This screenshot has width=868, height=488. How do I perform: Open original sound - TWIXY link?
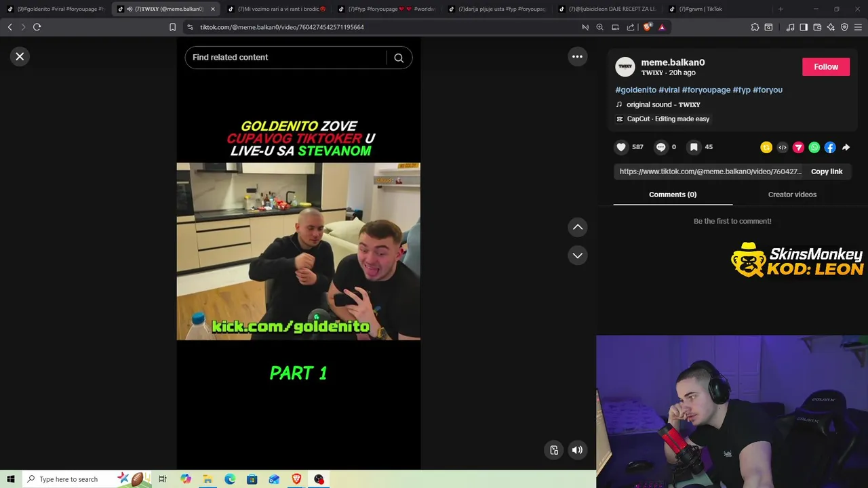click(663, 104)
